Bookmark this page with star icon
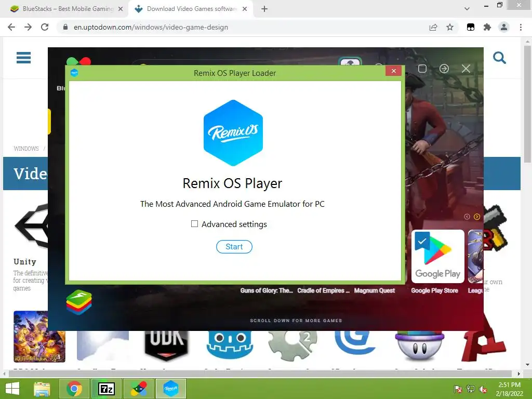The width and height of the screenshot is (532, 399). (450, 27)
